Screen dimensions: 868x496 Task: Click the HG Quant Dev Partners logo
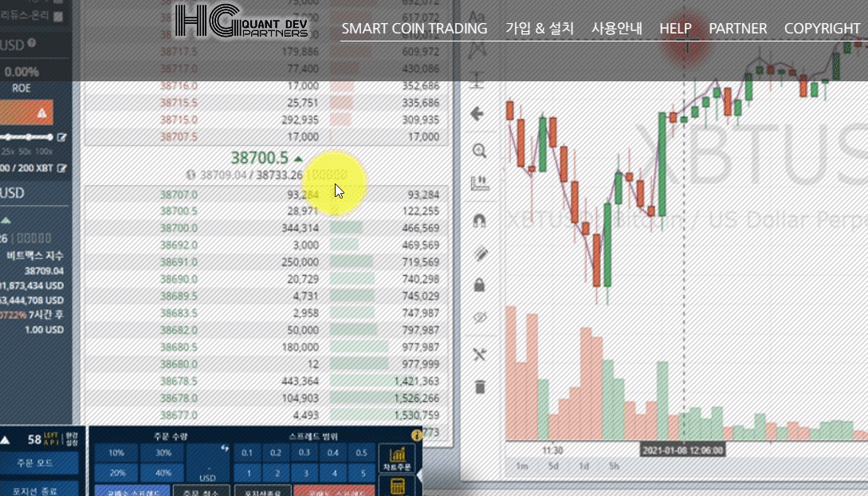coord(242,21)
